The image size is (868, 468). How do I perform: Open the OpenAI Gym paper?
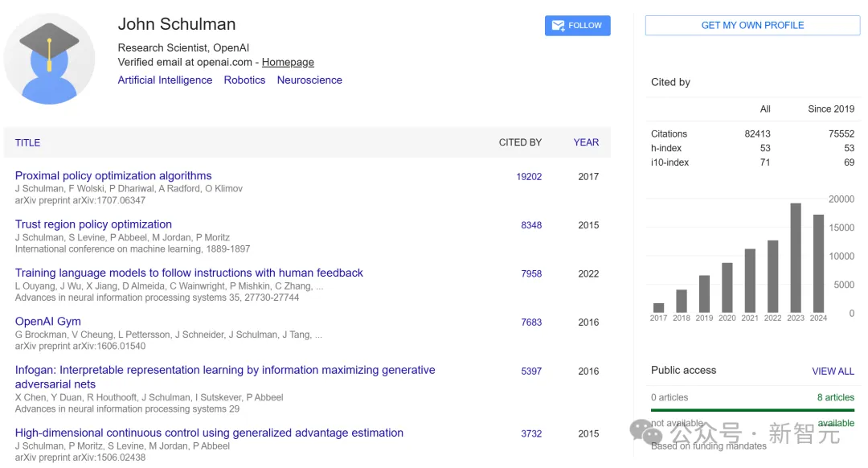[x=48, y=322]
